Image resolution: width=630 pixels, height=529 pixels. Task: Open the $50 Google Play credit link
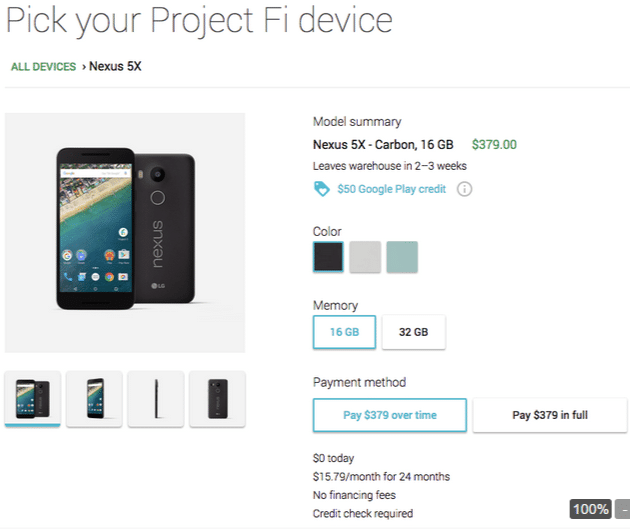pyautogui.click(x=391, y=189)
